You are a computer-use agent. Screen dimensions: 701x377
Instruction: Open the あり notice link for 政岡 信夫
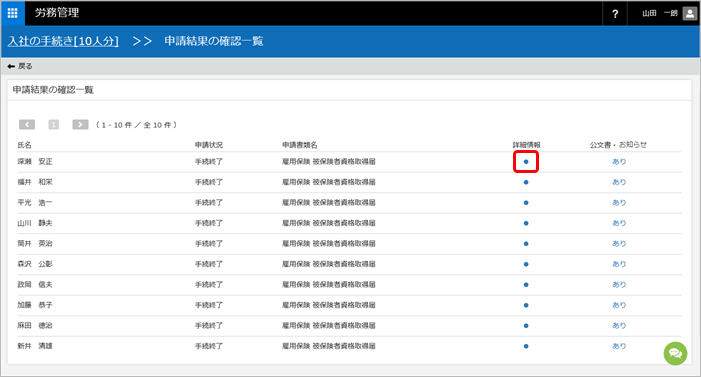(619, 285)
